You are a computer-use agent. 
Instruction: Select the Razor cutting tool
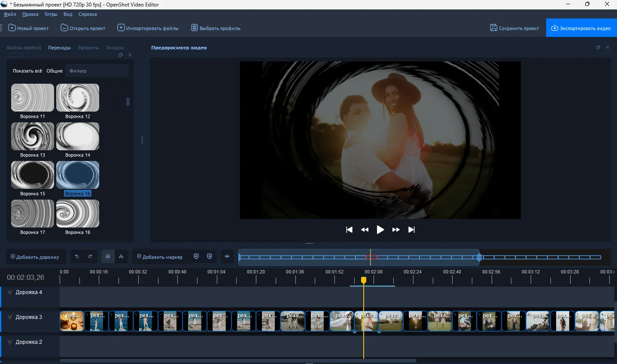pos(122,256)
